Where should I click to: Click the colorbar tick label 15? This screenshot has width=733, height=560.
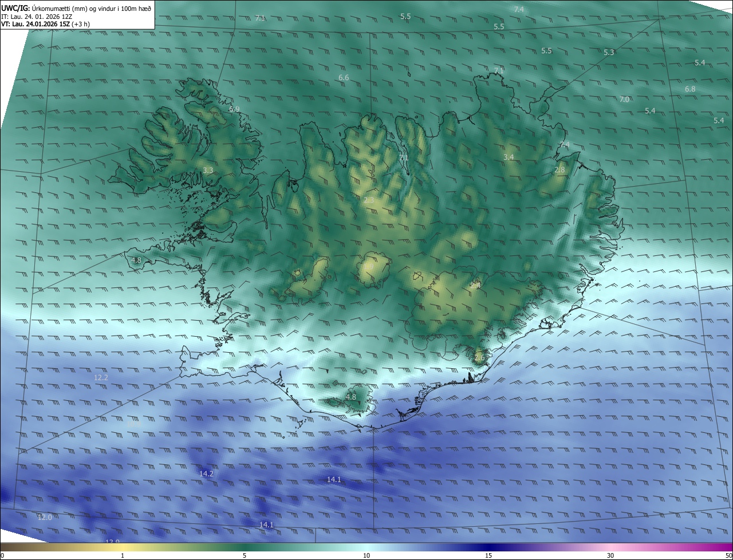coord(488,555)
